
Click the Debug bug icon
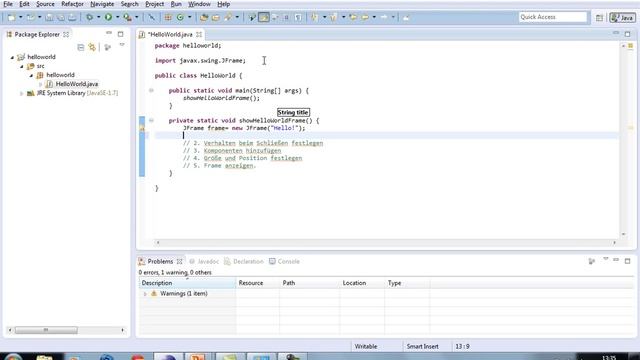89,17
